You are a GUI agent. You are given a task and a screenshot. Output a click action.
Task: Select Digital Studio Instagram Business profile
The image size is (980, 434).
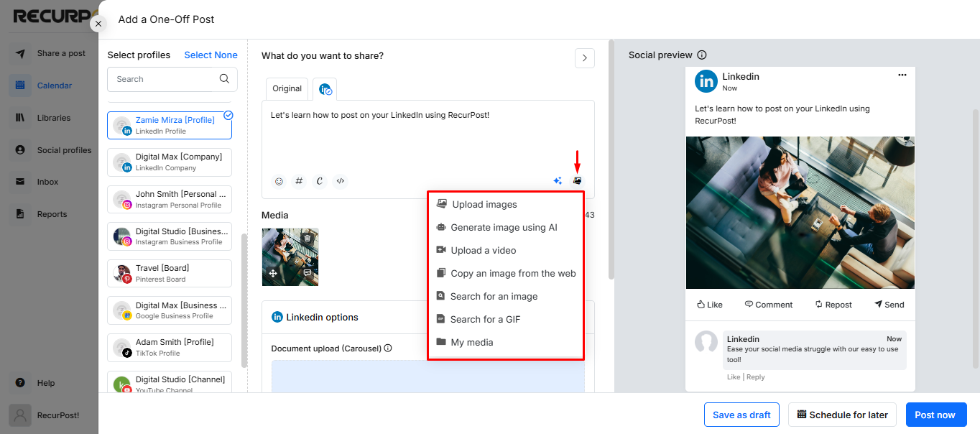point(170,236)
